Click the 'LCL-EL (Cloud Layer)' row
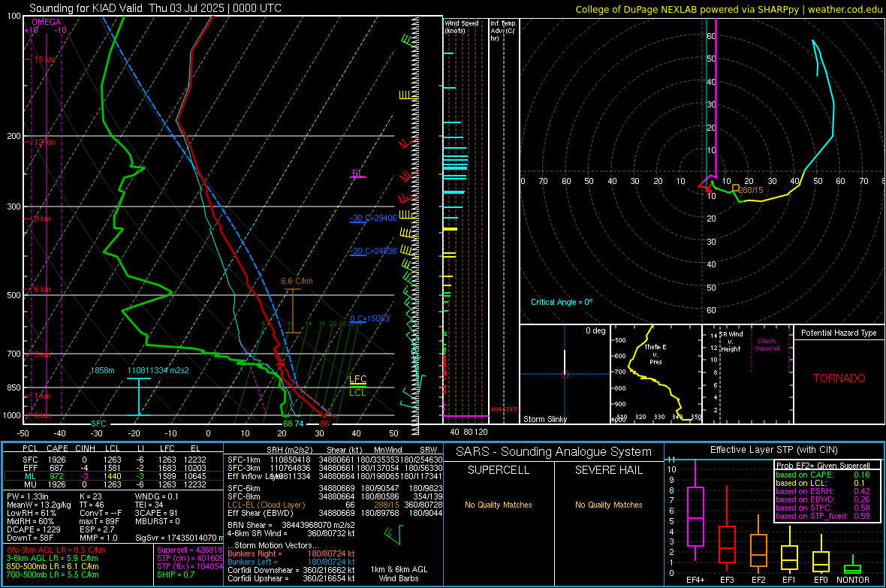 click(x=335, y=505)
